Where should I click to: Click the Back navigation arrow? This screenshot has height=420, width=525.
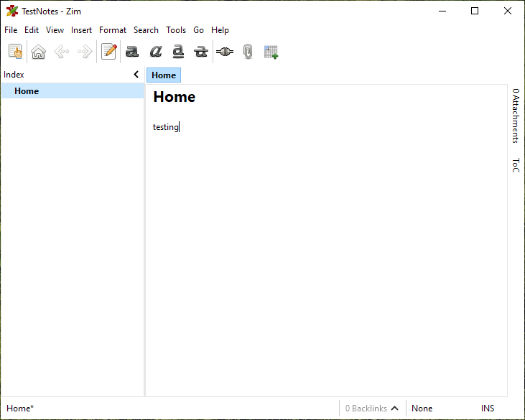point(62,52)
